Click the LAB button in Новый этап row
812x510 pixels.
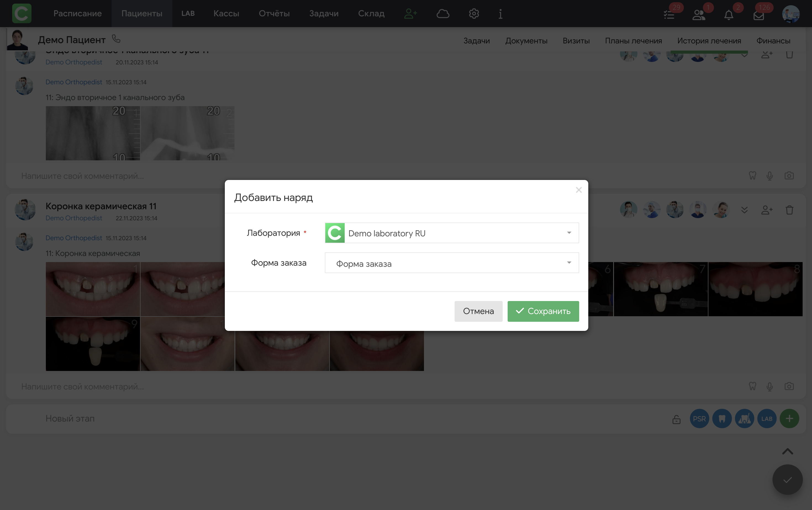[767, 419]
